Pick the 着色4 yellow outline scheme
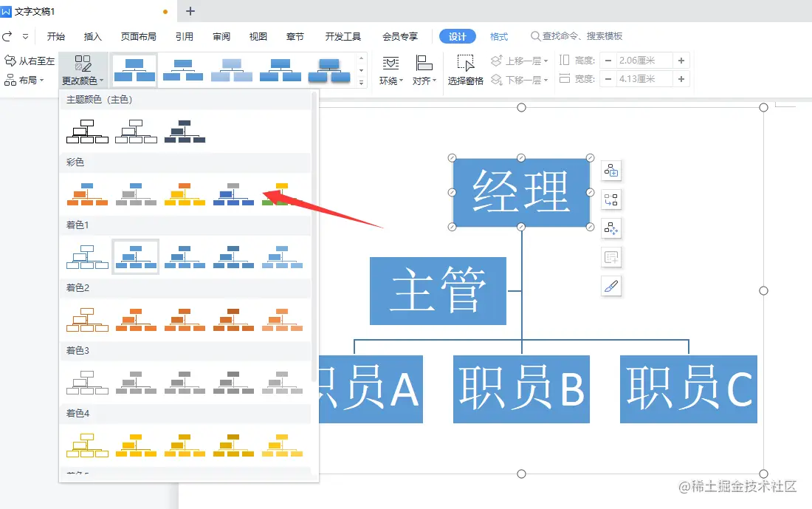Image resolution: width=812 pixels, height=509 pixels. point(88,445)
